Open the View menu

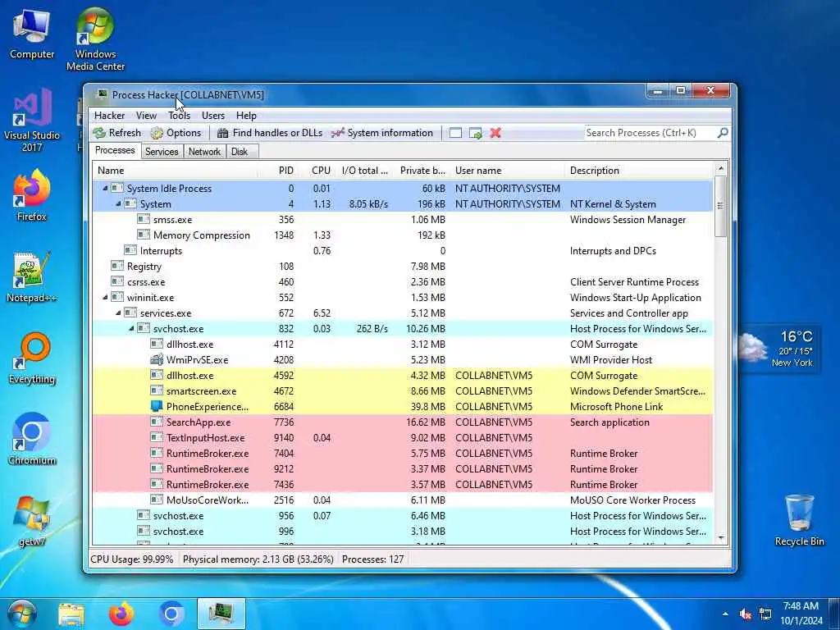[x=146, y=115]
